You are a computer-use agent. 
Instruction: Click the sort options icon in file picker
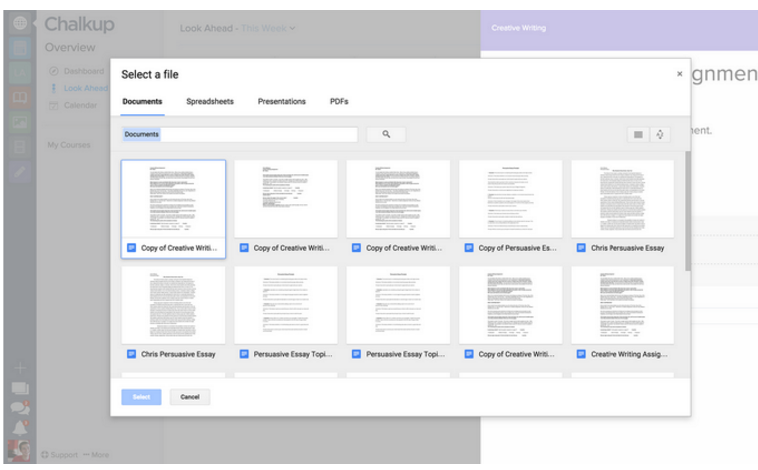point(660,134)
